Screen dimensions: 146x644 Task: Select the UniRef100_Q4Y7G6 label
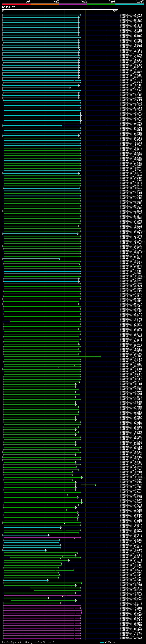pos(131,580)
